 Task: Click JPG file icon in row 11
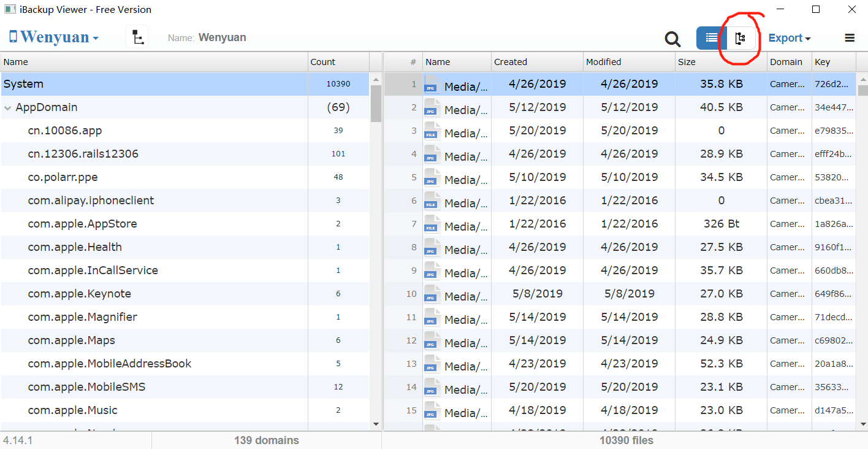pyautogui.click(x=433, y=317)
